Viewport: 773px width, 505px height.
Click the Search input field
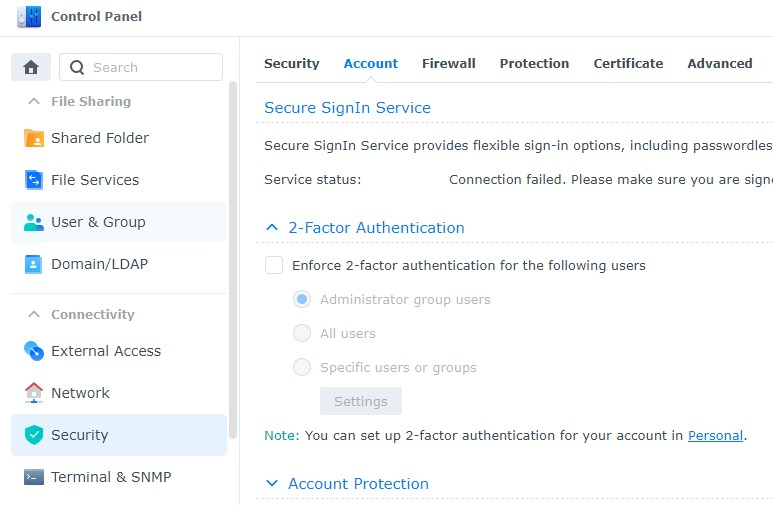click(x=152, y=67)
